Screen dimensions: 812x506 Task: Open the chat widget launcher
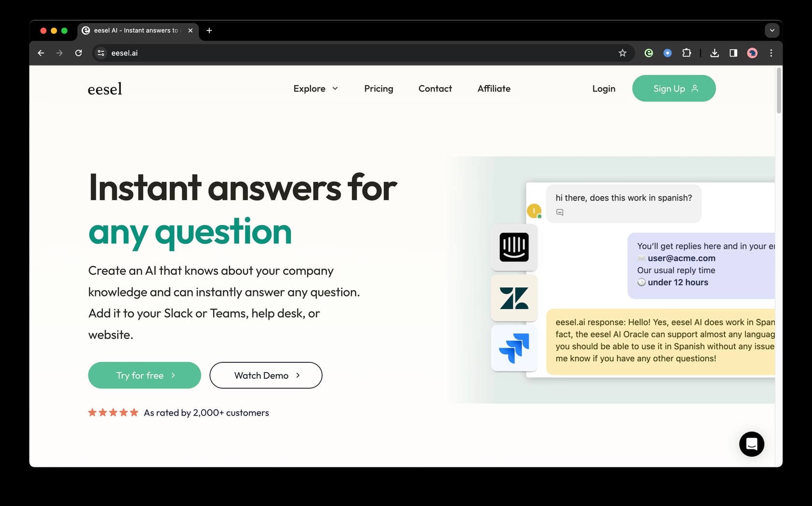(752, 444)
